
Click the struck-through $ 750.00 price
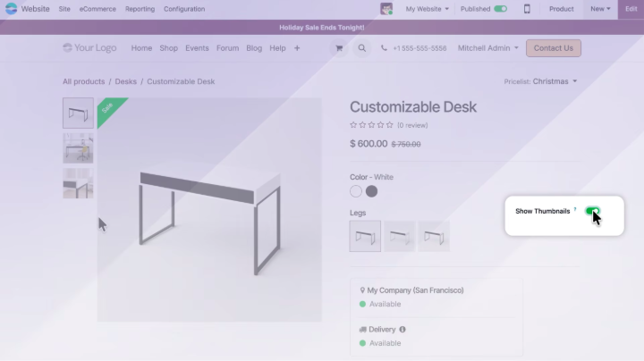406,144
